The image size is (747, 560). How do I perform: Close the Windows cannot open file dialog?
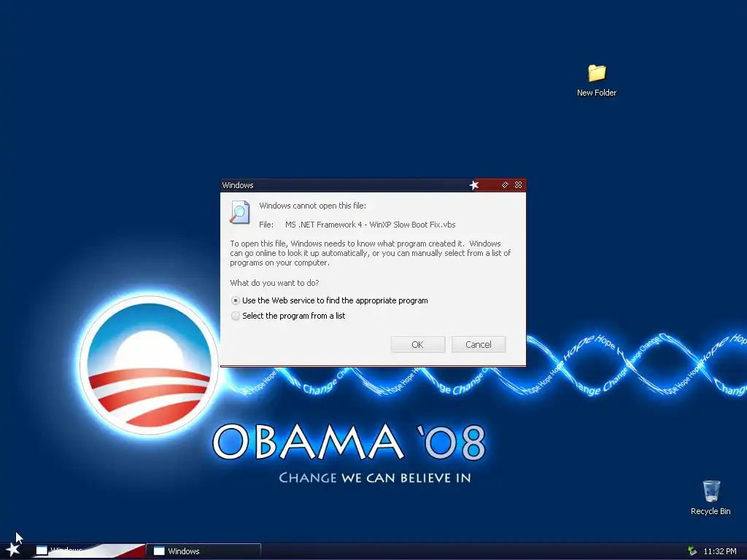coord(519,184)
